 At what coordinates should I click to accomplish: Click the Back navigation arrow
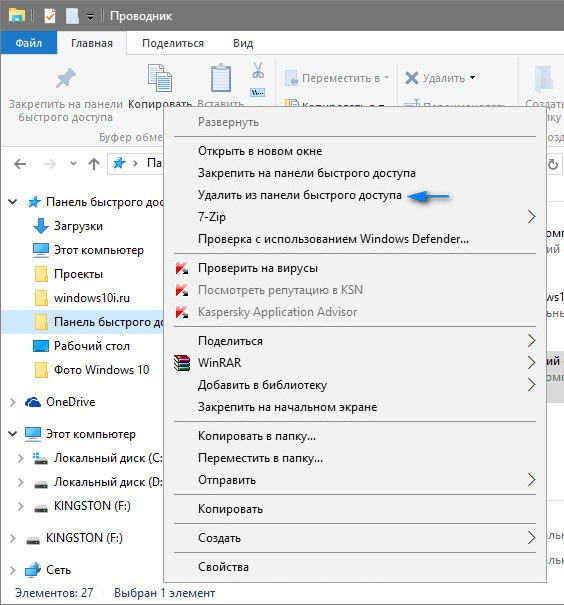[x=20, y=164]
